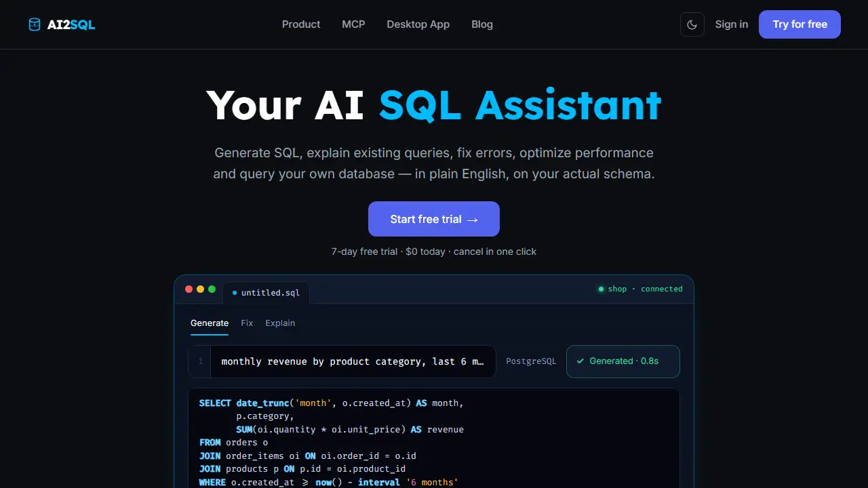Switch to the Fix tab

point(247,323)
